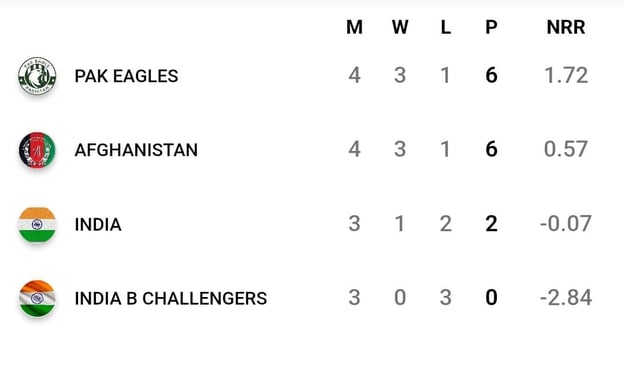Click India NRR value -0.07
Screen dimensions: 624x367
[566, 224]
